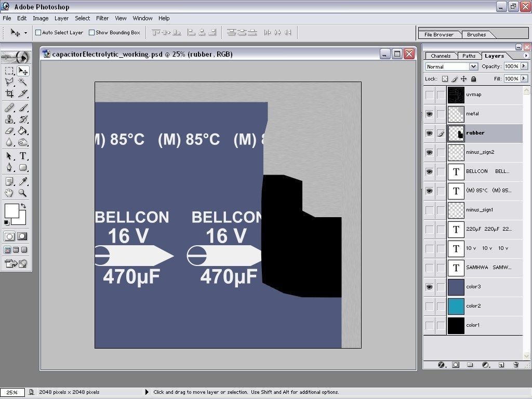Open the File Browser tab
The height and width of the screenshot is (399, 532).
coord(438,35)
